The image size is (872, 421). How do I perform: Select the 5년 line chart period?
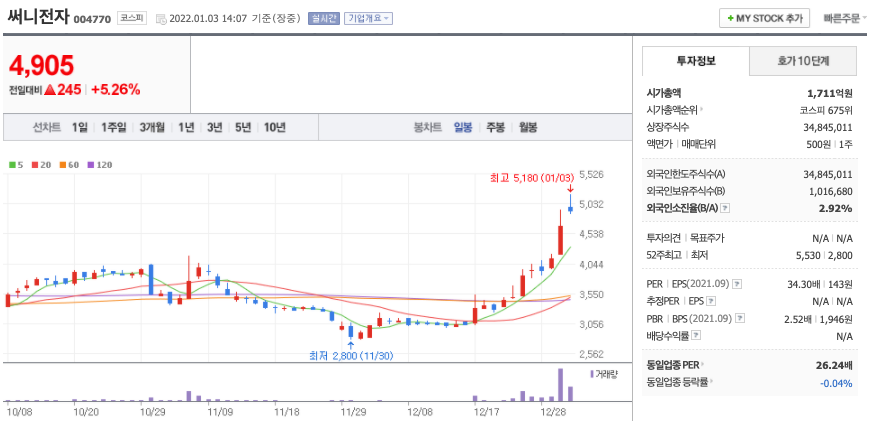(243, 127)
